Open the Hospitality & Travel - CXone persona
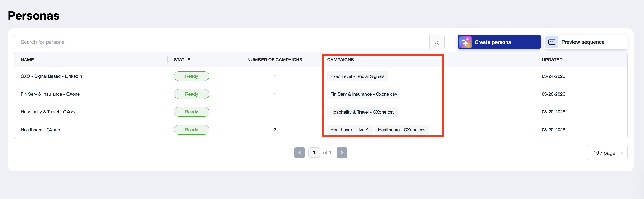This screenshot has height=199, width=644. tap(49, 112)
